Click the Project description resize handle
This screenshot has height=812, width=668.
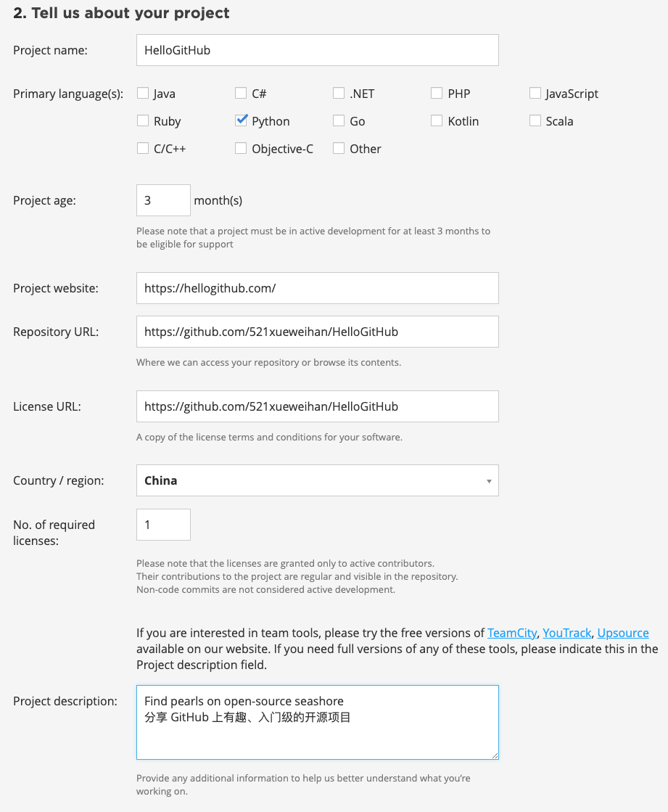494,755
